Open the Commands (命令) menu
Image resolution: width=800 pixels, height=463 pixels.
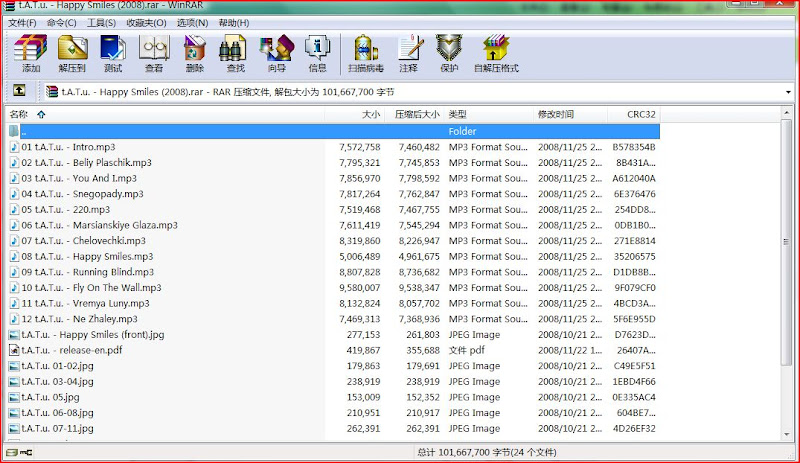(x=62, y=23)
